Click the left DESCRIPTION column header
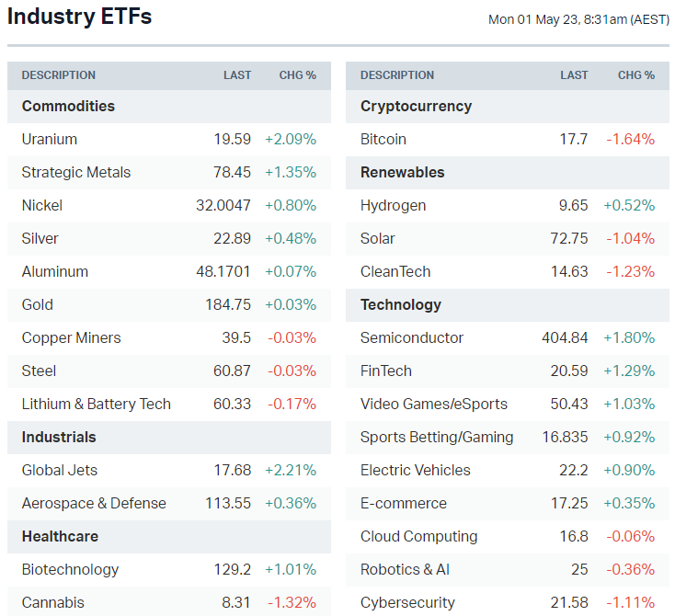 (59, 75)
